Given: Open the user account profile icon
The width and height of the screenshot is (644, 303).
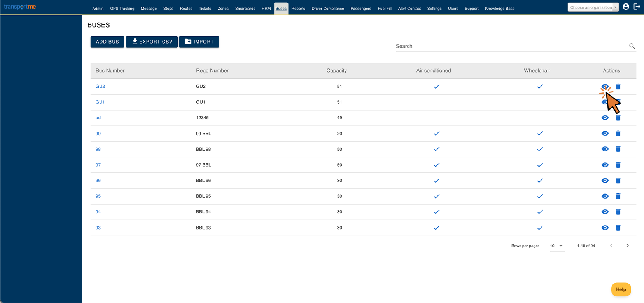Looking at the screenshot, I should pos(626,7).
